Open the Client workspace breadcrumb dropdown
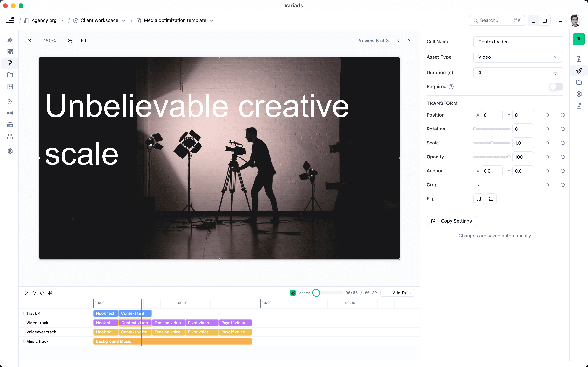The image size is (588, 367). (x=124, y=20)
